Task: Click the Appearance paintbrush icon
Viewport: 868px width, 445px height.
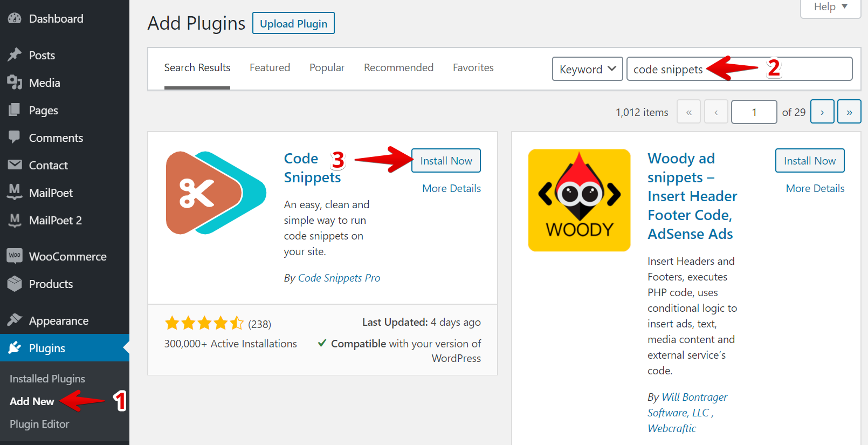Action: (15, 320)
